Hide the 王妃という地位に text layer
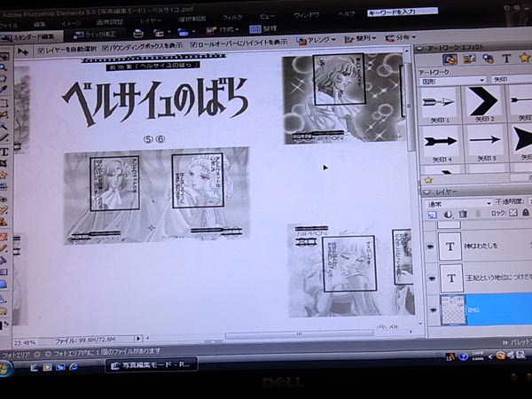532x399 pixels. click(x=432, y=278)
